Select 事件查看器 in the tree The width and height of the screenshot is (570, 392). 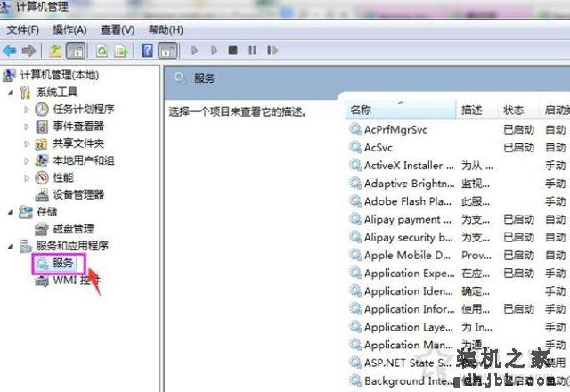(x=78, y=126)
